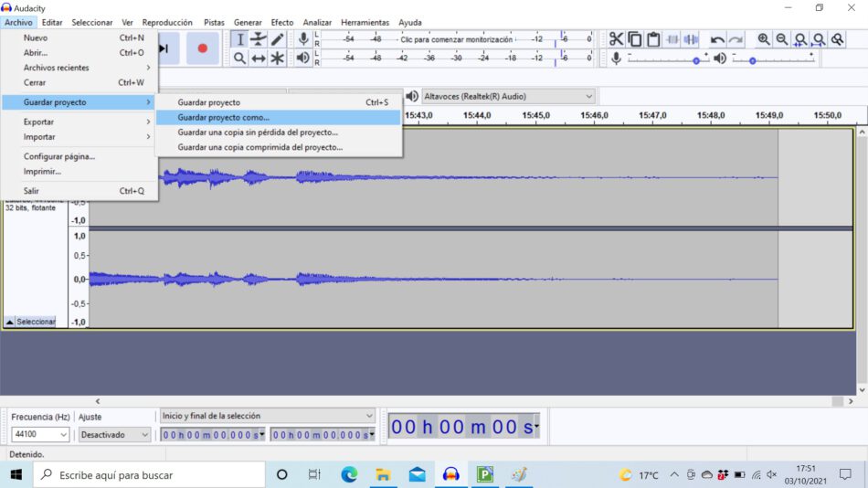Click the Zoom In icon

click(763, 39)
